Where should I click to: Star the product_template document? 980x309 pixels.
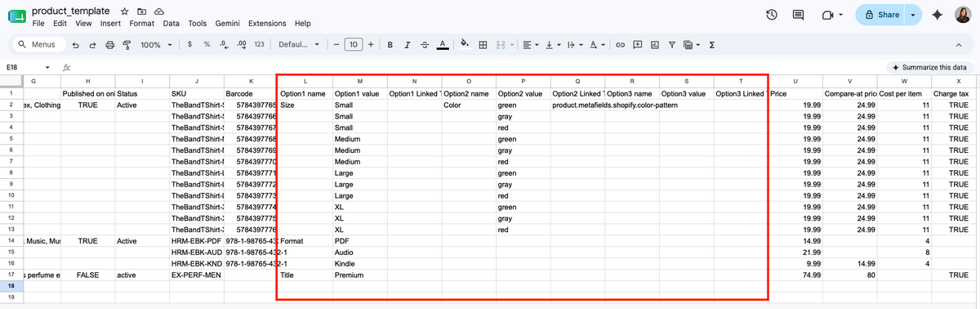pyautogui.click(x=124, y=11)
